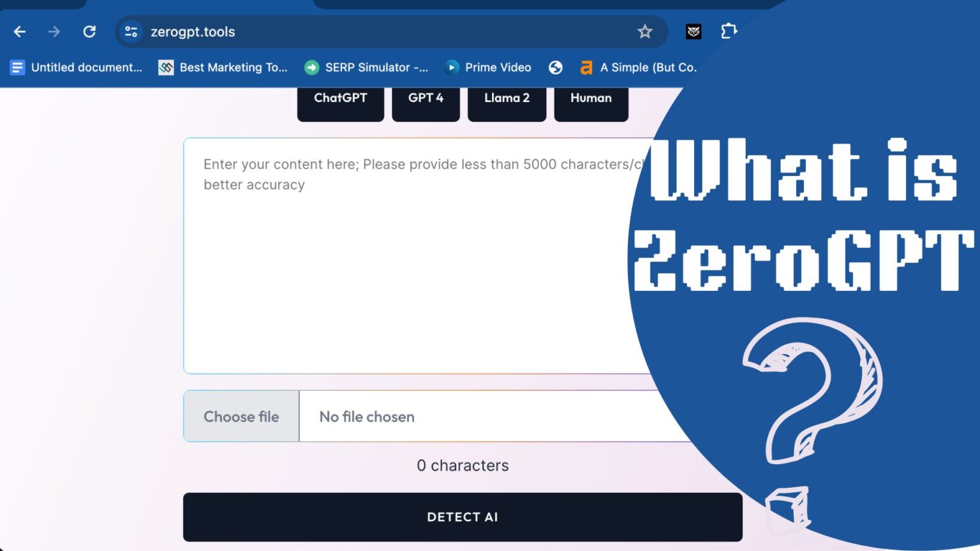Click the owl browser extension icon
Screen dimensions: 980x551
pyautogui.click(x=693, y=31)
